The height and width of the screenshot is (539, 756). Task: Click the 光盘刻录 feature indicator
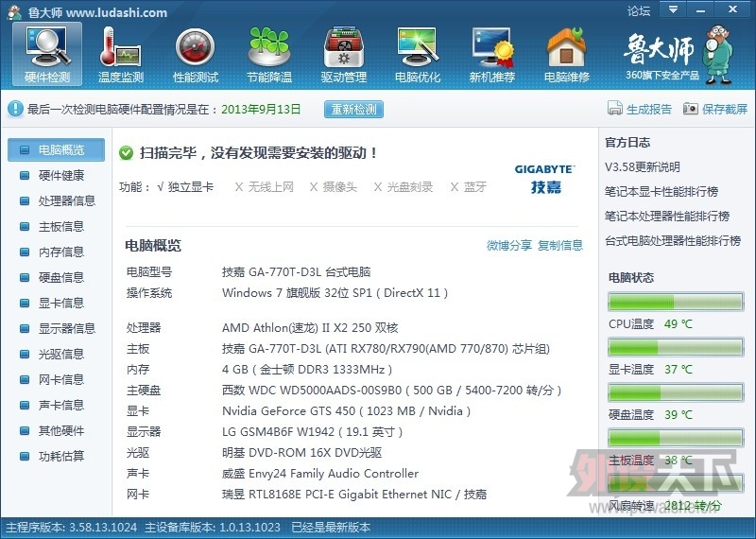coord(404,187)
